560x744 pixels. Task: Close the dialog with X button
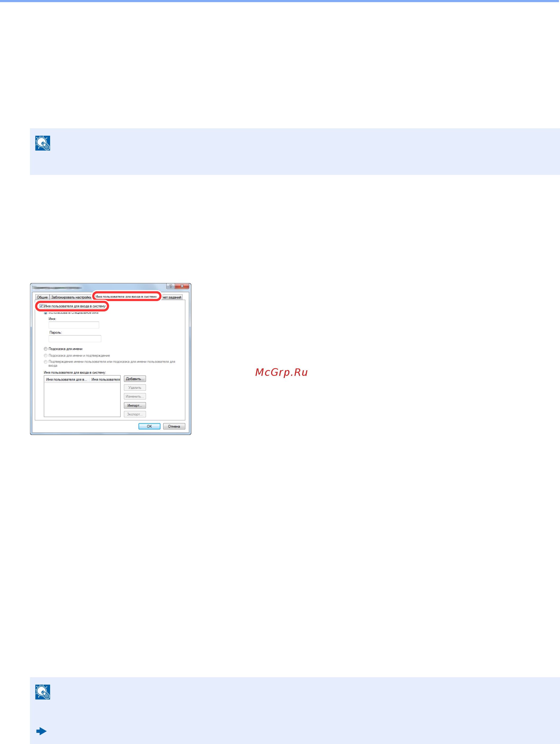coord(182,286)
